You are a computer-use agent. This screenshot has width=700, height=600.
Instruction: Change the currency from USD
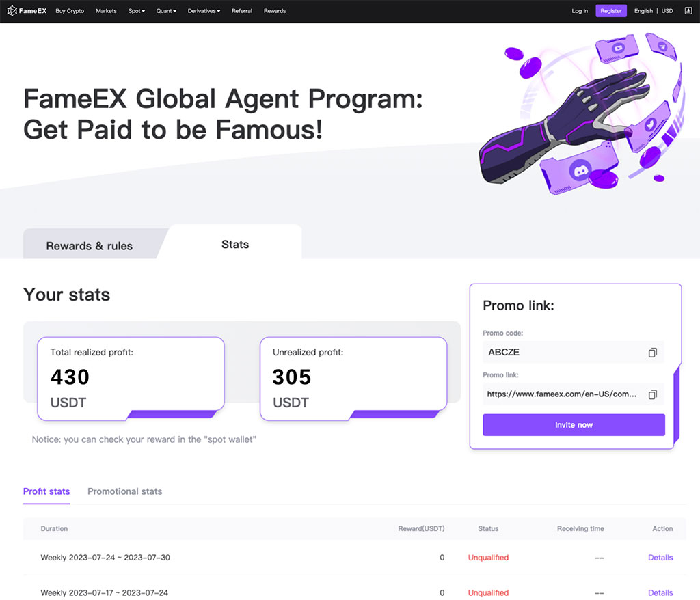tap(667, 11)
